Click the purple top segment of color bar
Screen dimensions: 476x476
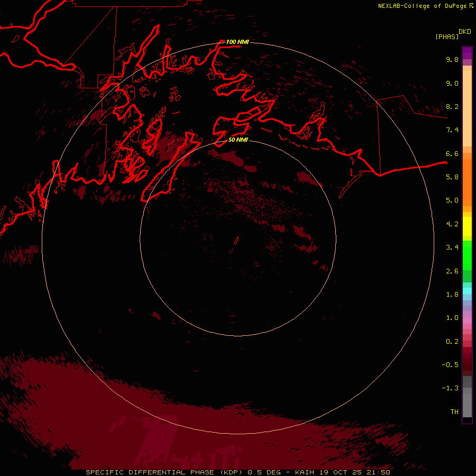467,53
